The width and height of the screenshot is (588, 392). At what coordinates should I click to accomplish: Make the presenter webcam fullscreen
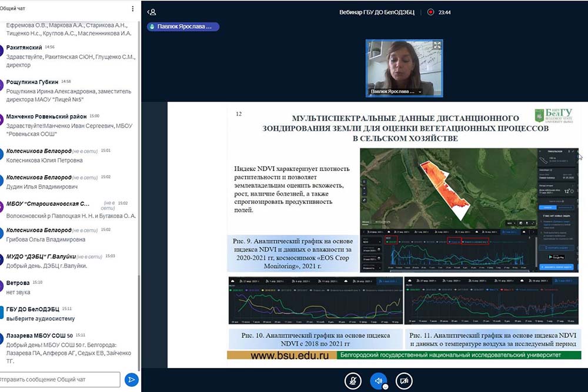[437, 45]
